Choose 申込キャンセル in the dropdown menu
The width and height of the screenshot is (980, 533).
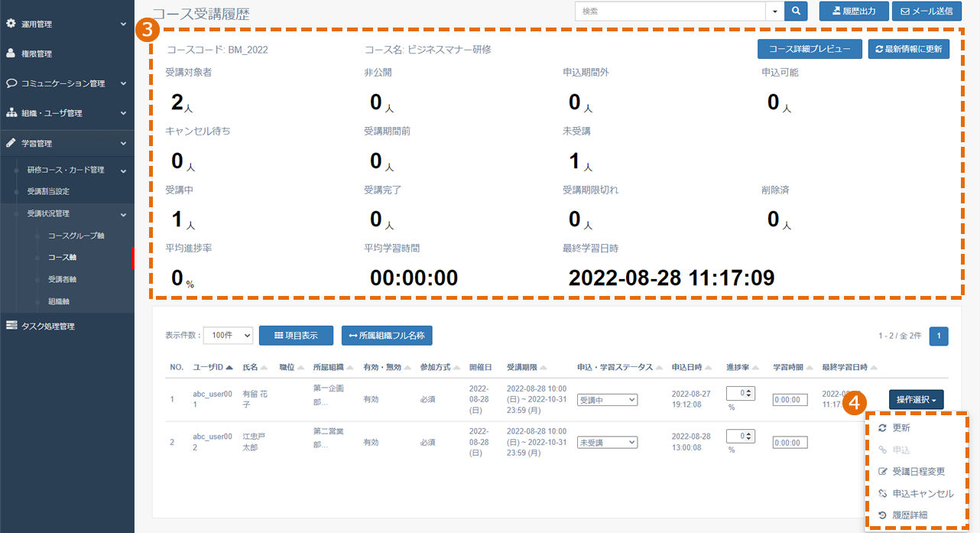pyautogui.click(x=916, y=493)
